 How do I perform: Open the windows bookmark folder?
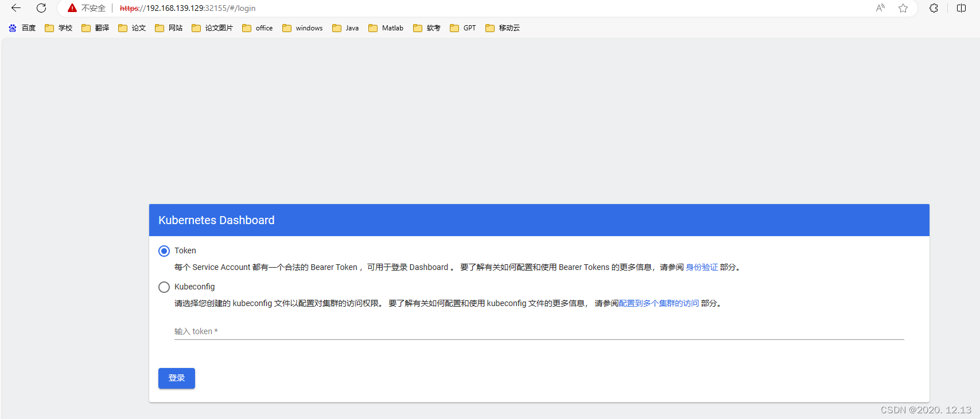coord(302,28)
